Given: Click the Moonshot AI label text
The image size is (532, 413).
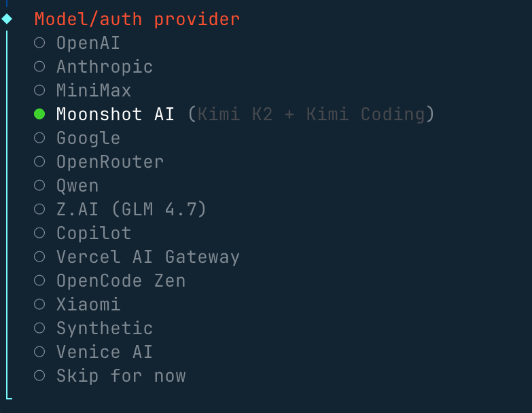Looking at the screenshot, I should (x=115, y=114).
